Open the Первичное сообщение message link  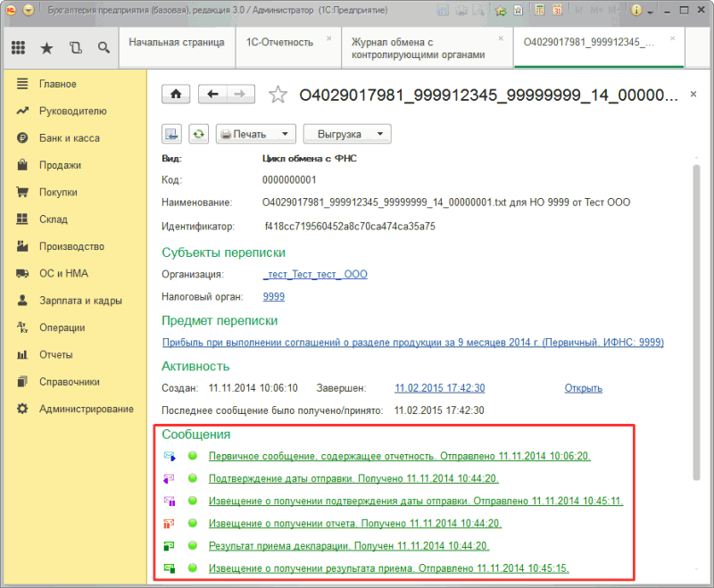[399, 456]
